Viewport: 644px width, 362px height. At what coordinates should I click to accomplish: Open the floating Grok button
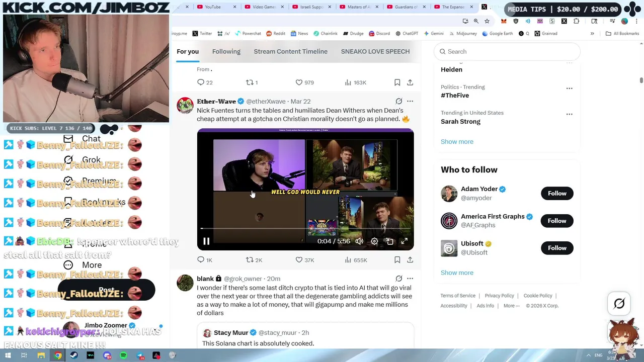(x=619, y=303)
